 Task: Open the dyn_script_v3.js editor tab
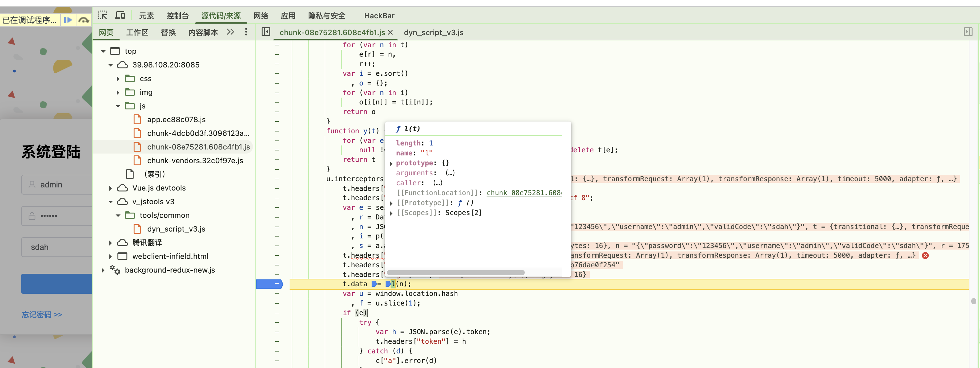coord(433,32)
